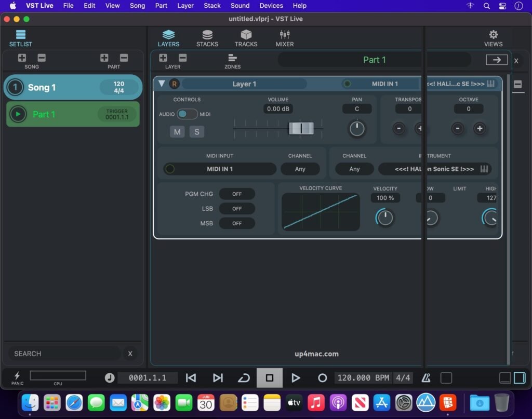Mute Layer 1 with the M button
Image resolution: width=532 pixels, height=419 pixels.
(x=177, y=132)
